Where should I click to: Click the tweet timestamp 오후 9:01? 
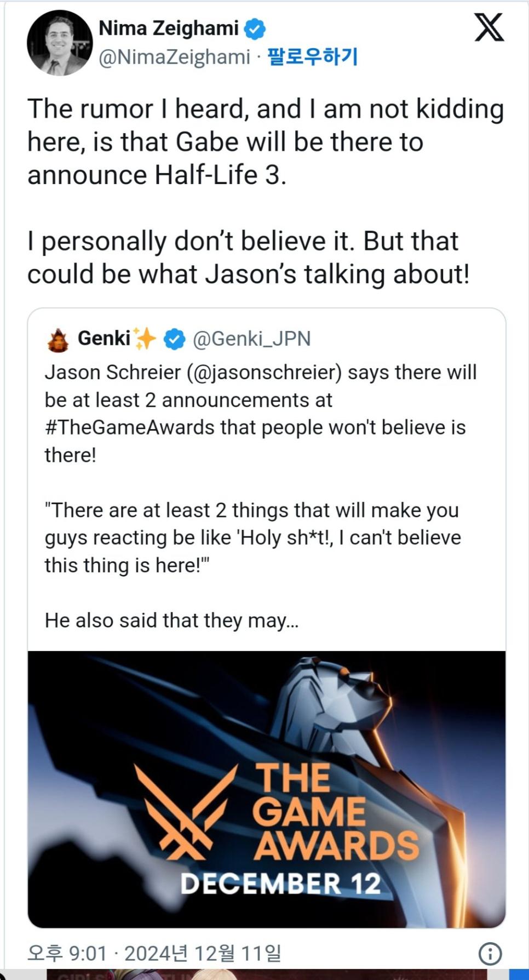click(x=67, y=954)
